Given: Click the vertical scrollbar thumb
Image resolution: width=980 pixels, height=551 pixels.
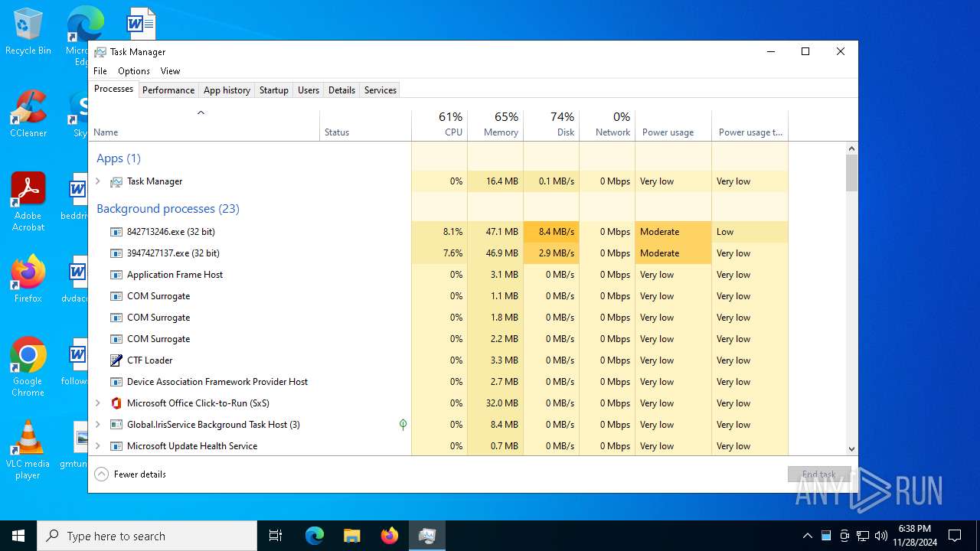Looking at the screenshot, I should 851,173.
